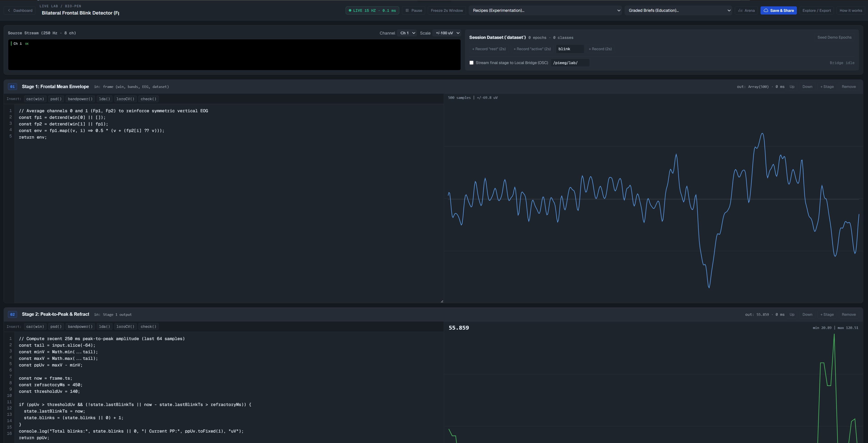Click the 500 samples | +/-69.8 uV label
Viewport: 868px width, 443px height.
tap(472, 98)
